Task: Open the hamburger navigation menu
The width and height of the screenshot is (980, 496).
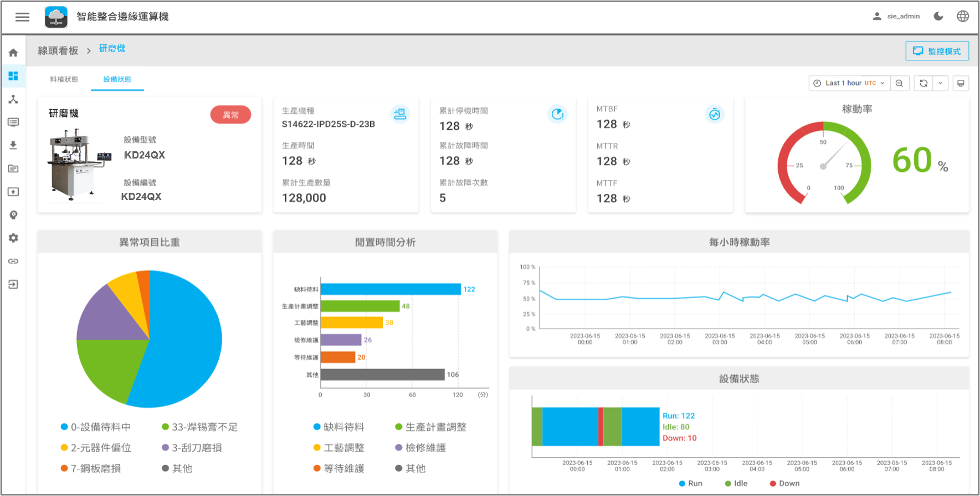Action: pos(22,17)
